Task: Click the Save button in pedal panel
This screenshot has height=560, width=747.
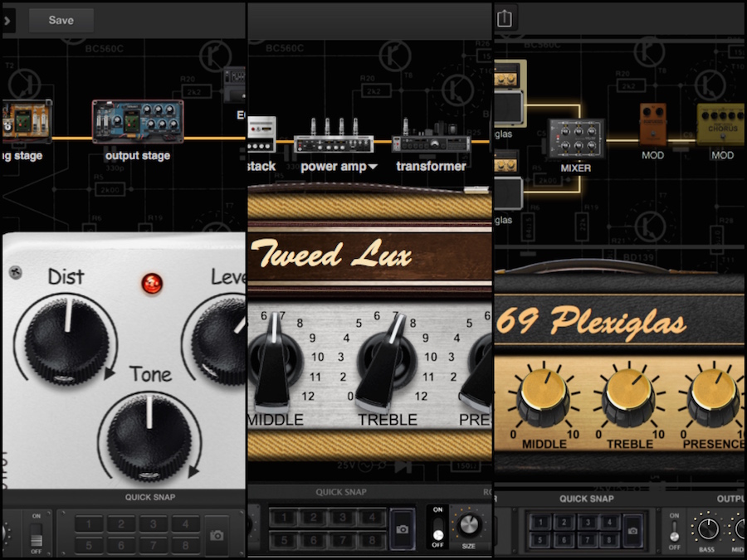Action: coord(61,20)
